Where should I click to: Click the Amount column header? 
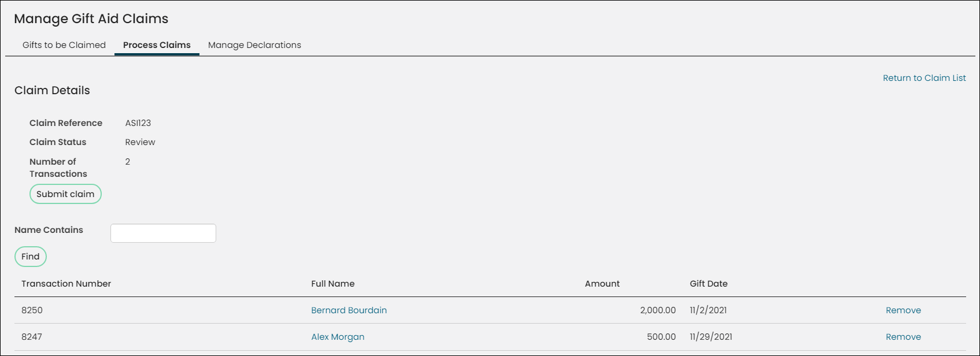pyautogui.click(x=602, y=284)
